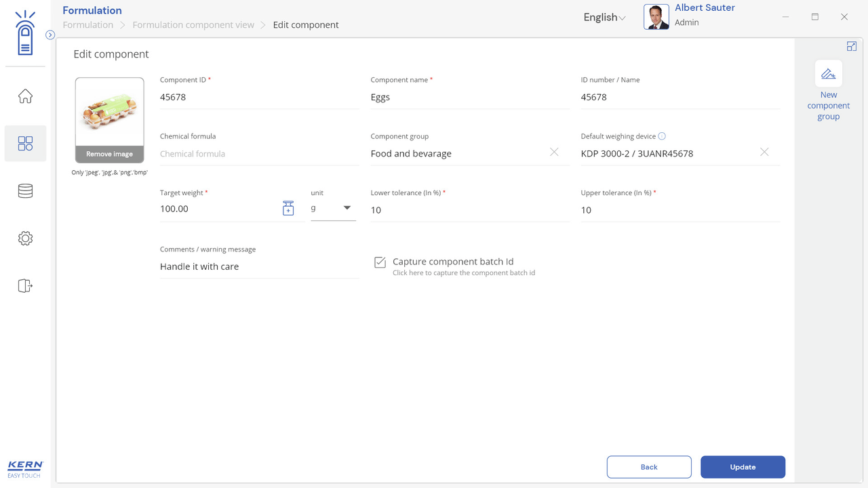This screenshot has width=868, height=488.
Task: Open the English language dropdown
Action: (604, 18)
